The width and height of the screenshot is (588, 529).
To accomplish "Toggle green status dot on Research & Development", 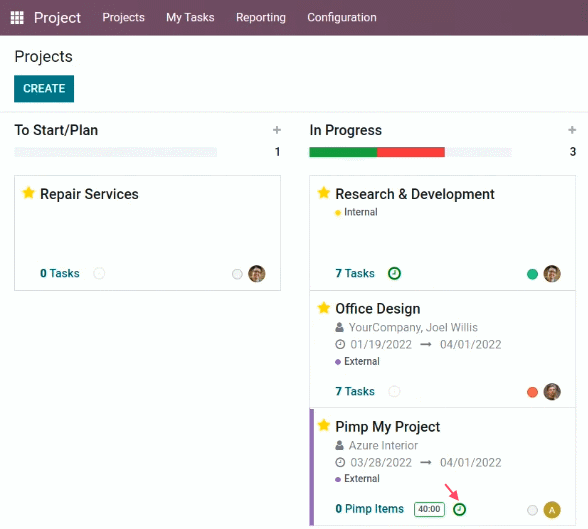I will coord(532,274).
